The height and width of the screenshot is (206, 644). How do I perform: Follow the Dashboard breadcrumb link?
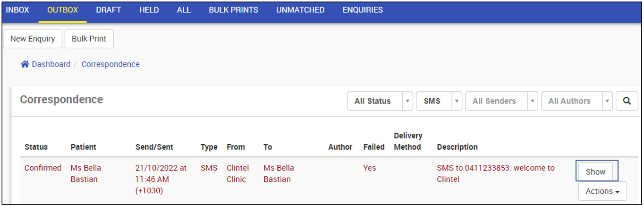pos(51,64)
